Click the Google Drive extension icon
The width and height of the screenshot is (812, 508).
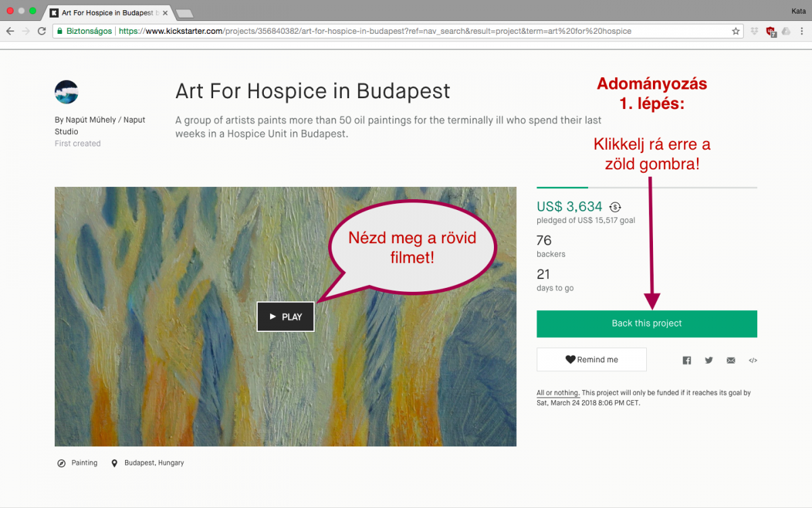point(786,31)
